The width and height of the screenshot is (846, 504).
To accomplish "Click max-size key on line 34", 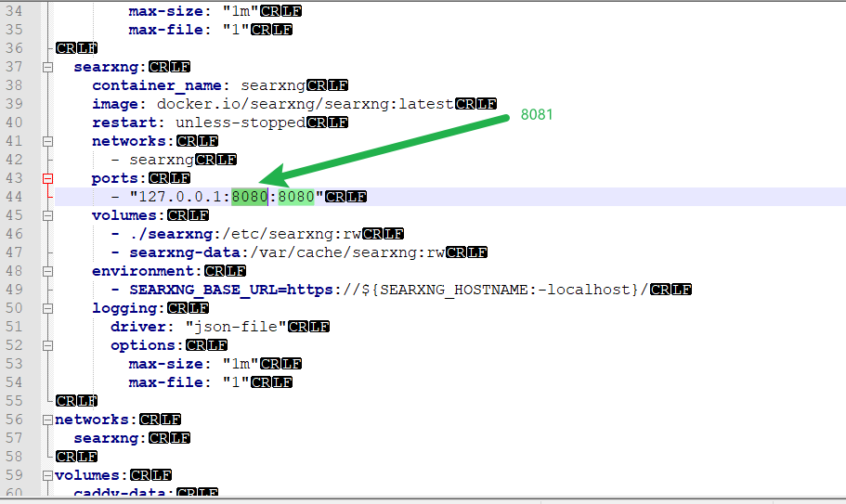I will 166,11.
